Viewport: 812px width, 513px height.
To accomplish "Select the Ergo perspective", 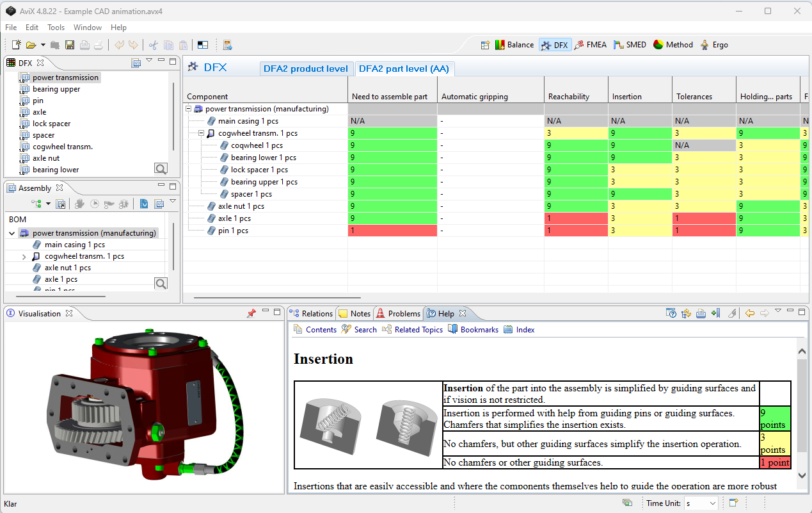I will coord(714,45).
